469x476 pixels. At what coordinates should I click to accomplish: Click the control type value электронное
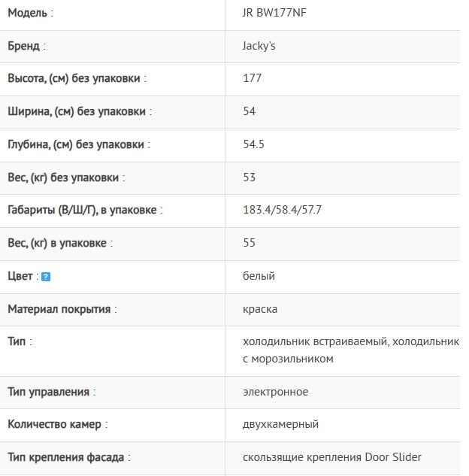(276, 392)
